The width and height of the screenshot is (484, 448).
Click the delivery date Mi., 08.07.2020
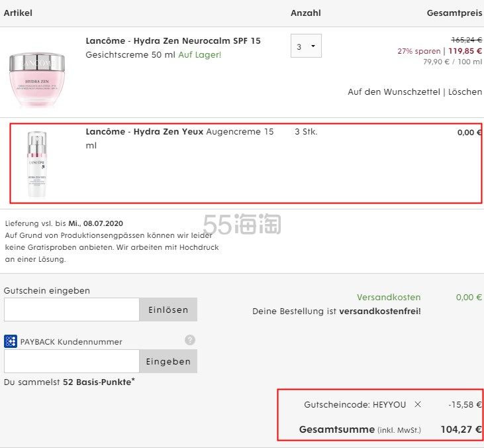95,223
